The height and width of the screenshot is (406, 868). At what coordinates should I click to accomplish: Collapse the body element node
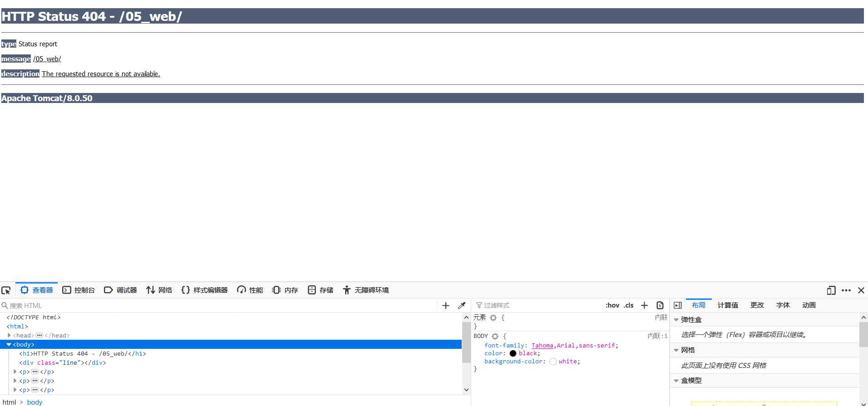coord(9,345)
